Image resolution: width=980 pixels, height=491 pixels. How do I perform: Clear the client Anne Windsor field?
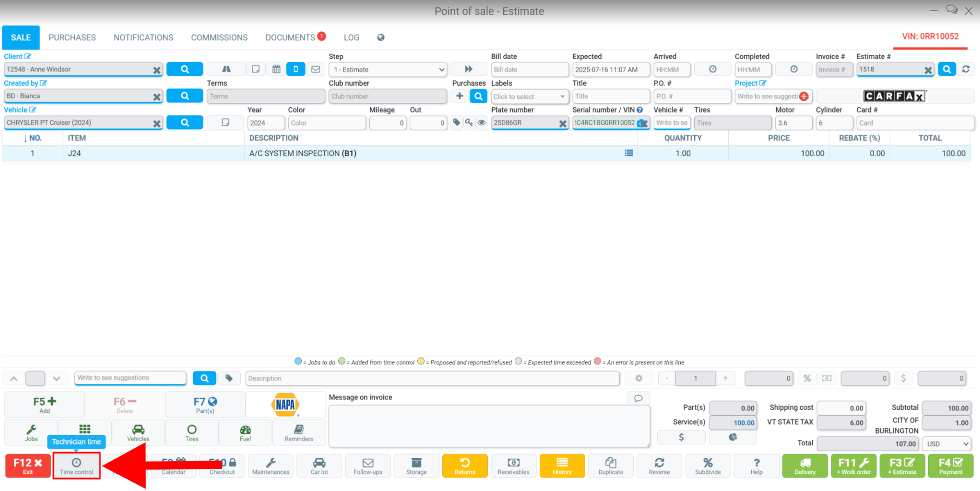(x=156, y=70)
